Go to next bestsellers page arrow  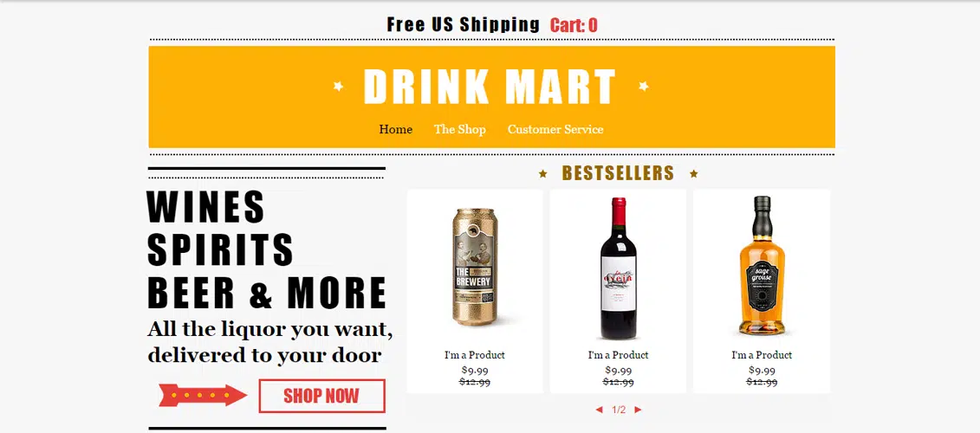coord(638,410)
